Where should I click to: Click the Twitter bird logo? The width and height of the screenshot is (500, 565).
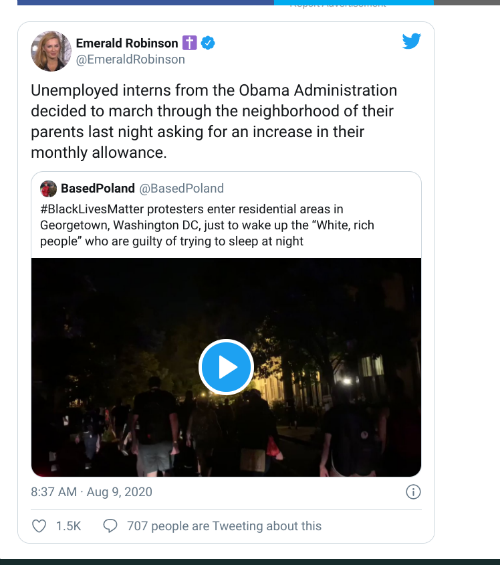tap(411, 41)
